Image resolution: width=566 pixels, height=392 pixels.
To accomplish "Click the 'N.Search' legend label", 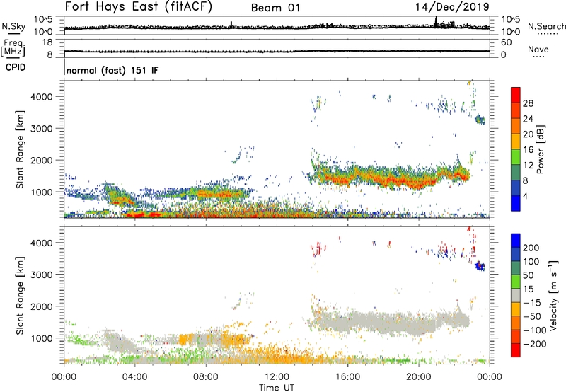I will 546,26.
